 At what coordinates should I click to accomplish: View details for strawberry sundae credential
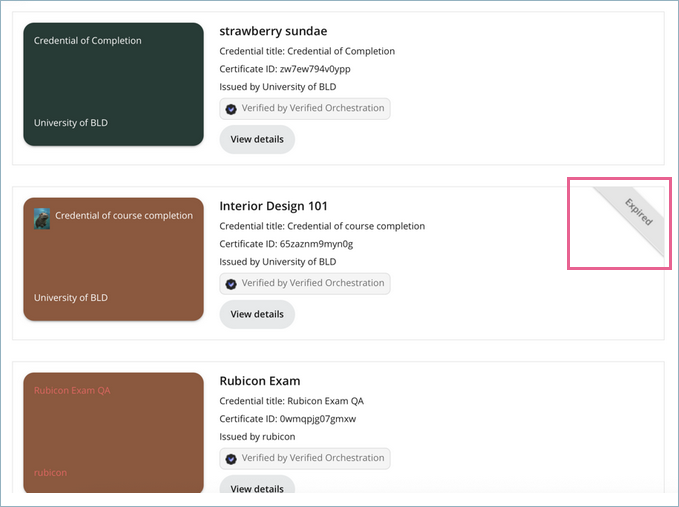click(257, 139)
